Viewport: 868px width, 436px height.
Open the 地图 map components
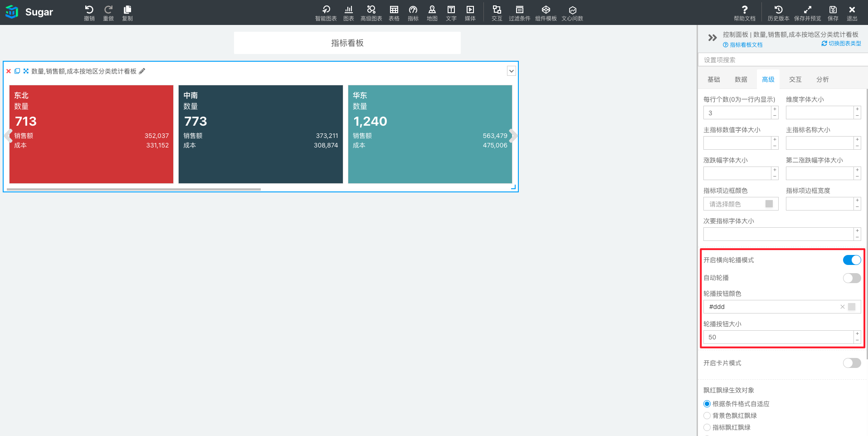click(432, 13)
